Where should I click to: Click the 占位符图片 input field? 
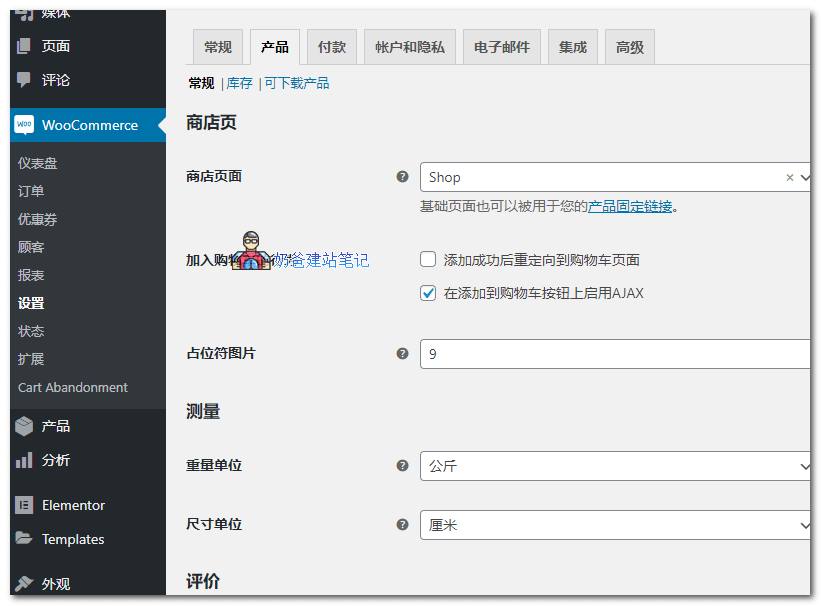click(612, 354)
